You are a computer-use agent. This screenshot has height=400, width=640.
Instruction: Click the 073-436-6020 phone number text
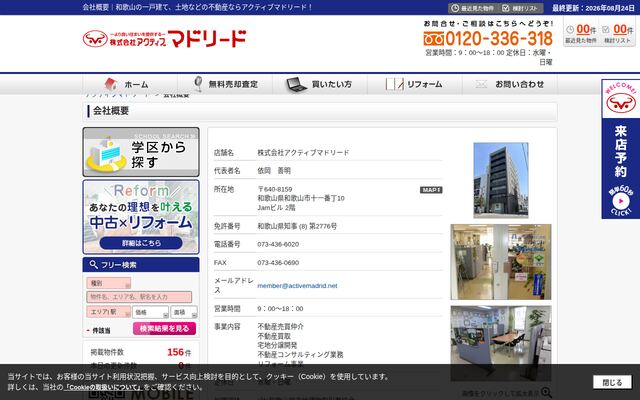point(278,244)
